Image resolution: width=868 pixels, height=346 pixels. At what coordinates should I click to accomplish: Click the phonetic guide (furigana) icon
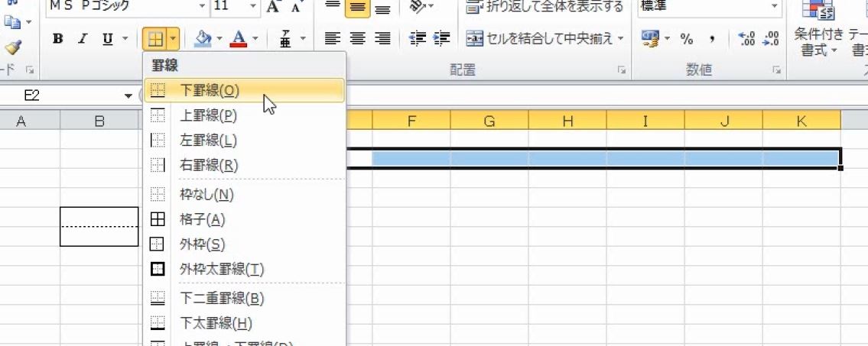point(286,39)
